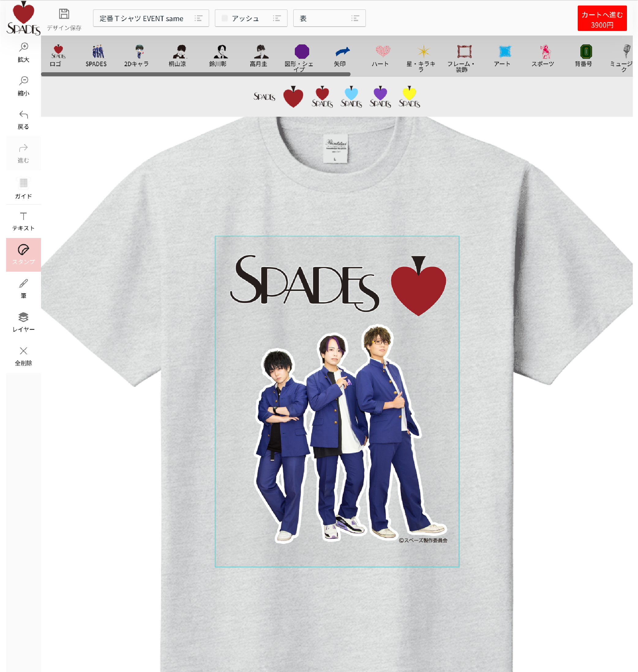Image resolution: width=638 pixels, height=672 pixels.
Task: Click the save design (デザイン保存) icon
Action: (x=64, y=14)
